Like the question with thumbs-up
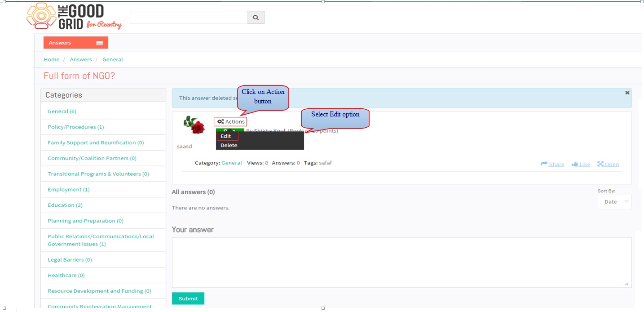The width and height of the screenshot is (644, 312). (x=581, y=164)
